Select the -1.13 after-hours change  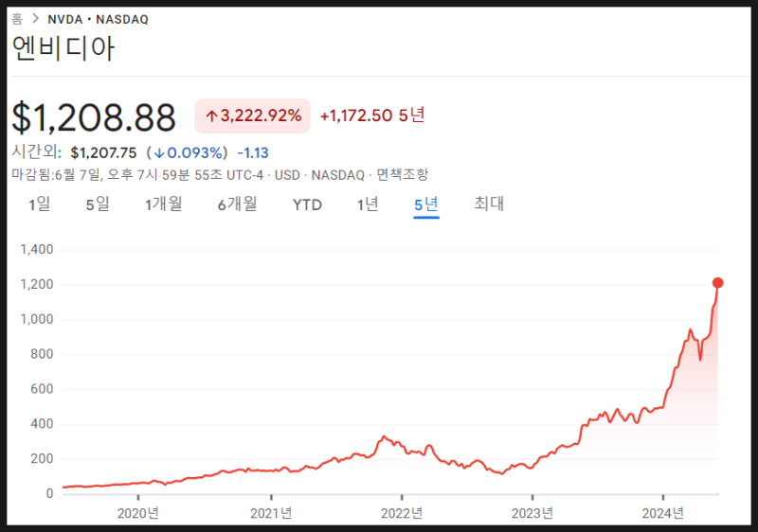click(x=253, y=153)
